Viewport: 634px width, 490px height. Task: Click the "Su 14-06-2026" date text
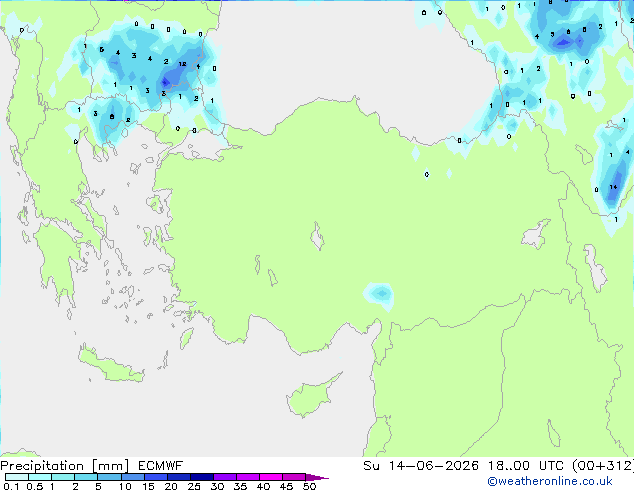coord(421,466)
